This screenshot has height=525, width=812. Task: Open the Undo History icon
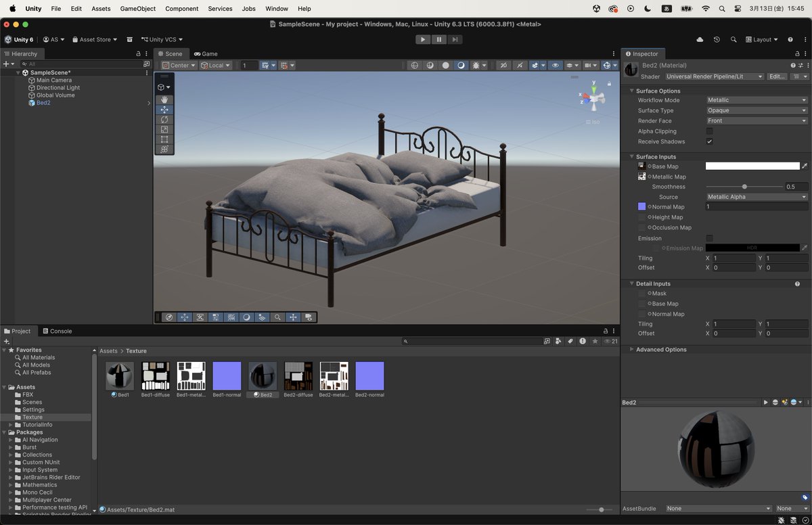tap(717, 40)
